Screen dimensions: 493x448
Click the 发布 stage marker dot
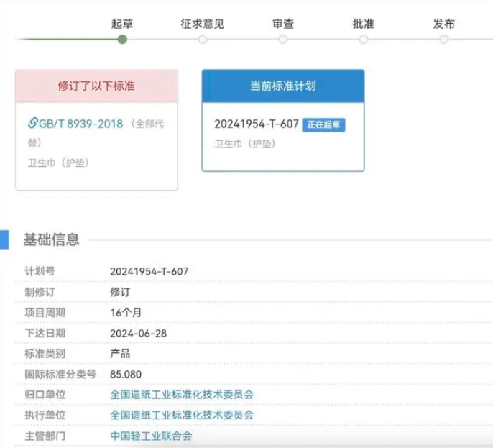443,39
